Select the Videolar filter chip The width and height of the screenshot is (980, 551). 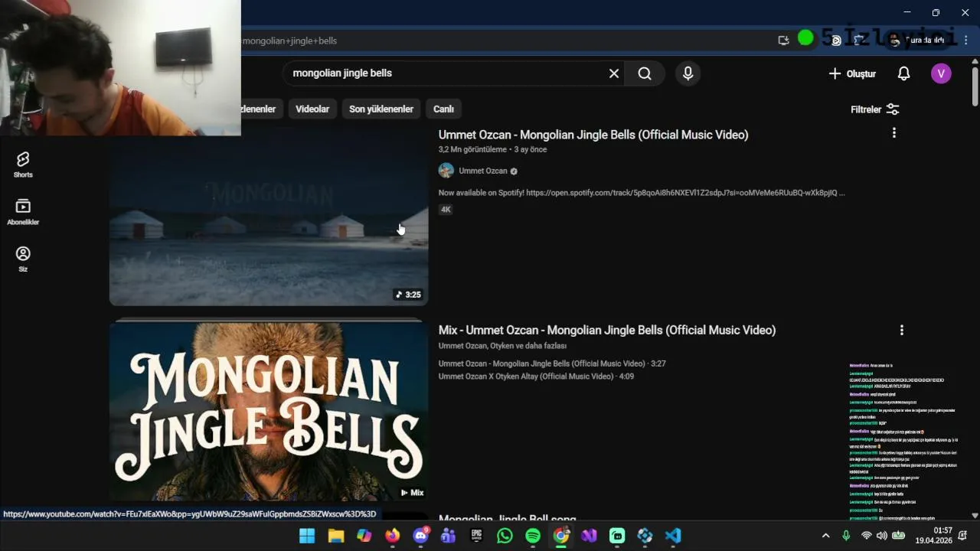pos(312,109)
